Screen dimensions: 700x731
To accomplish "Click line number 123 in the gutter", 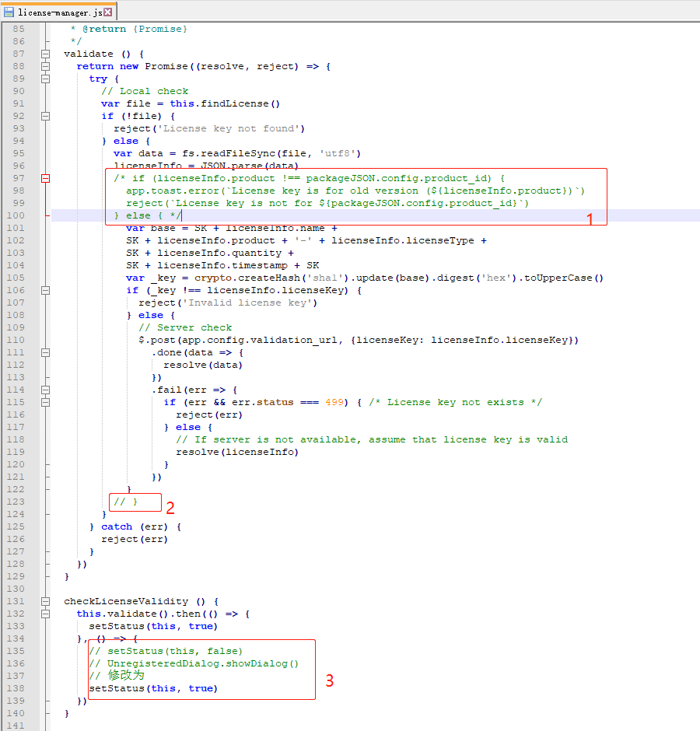I will [x=16, y=502].
